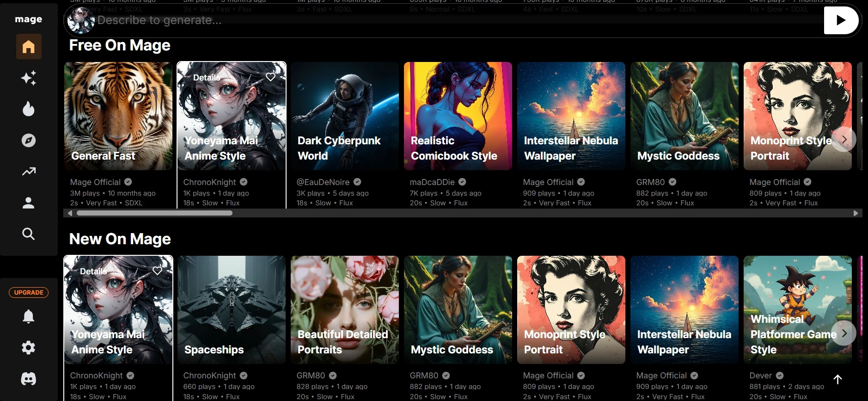Click '3M plays • 10 months ago' text

113,193
